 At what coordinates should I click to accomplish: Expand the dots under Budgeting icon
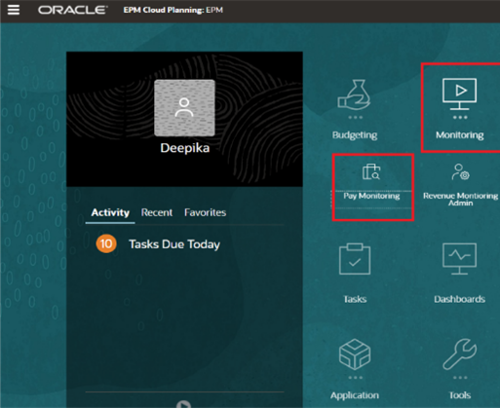355,117
